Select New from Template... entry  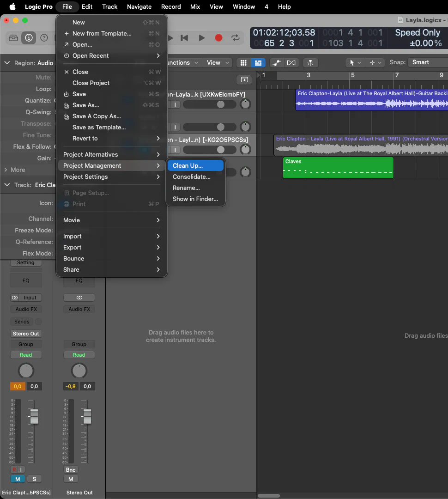pos(111,33)
